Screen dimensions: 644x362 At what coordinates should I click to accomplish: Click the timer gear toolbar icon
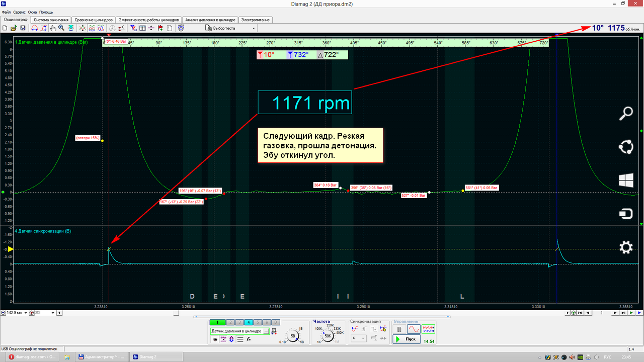coord(181,28)
